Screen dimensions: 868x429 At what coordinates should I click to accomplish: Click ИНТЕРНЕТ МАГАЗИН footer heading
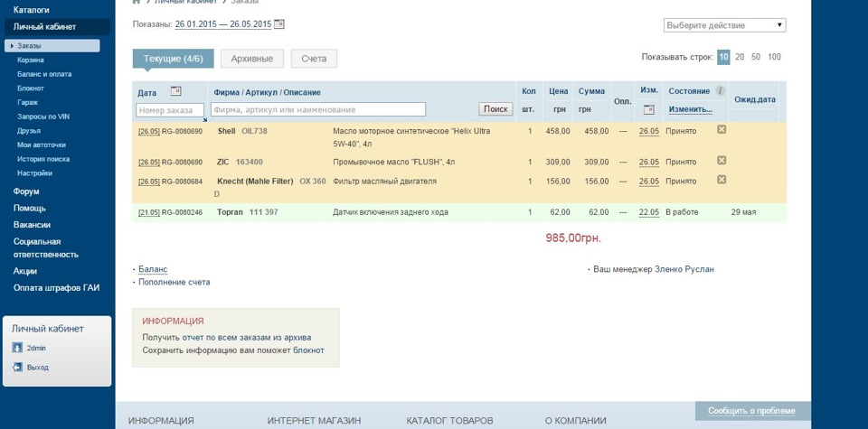(314, 421)
